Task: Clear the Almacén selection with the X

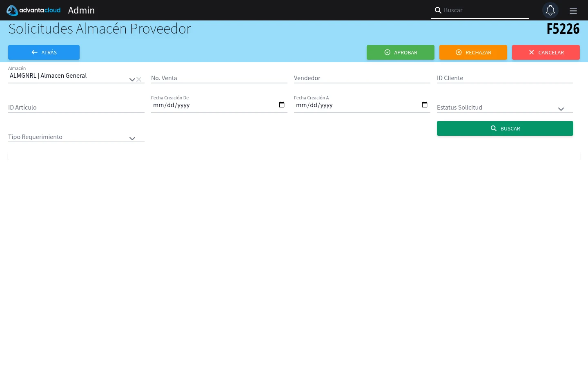Action: coord(139,79)
